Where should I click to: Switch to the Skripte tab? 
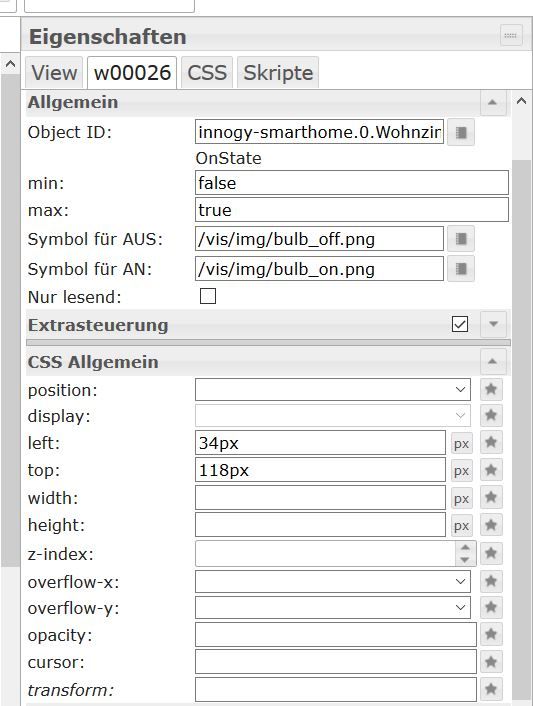[278, 72]
